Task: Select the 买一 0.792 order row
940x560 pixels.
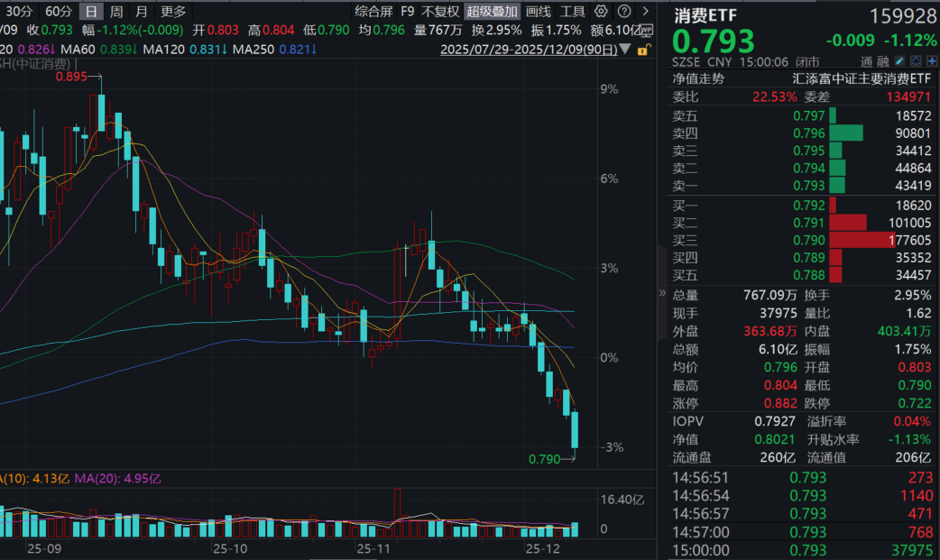Action: pyautogui.click(x=802, y=206)
